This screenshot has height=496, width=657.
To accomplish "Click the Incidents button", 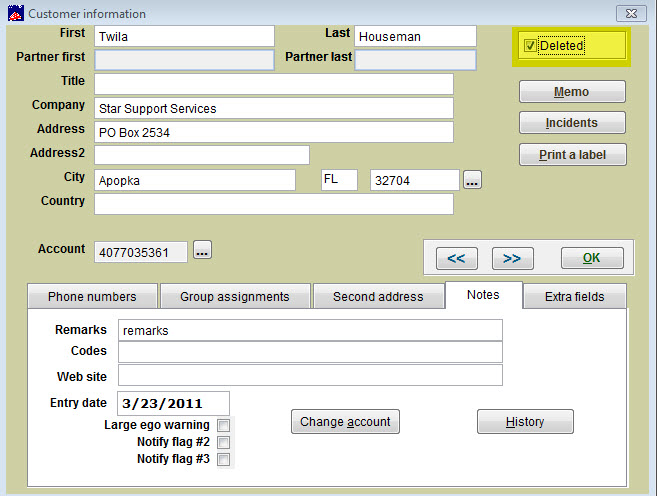I will 572,123.
